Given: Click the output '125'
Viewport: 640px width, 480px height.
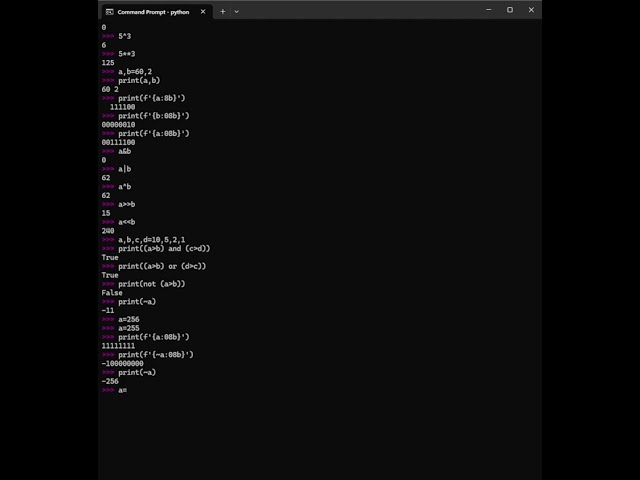Looking at the screenshot, I should (x=108, y=63).
